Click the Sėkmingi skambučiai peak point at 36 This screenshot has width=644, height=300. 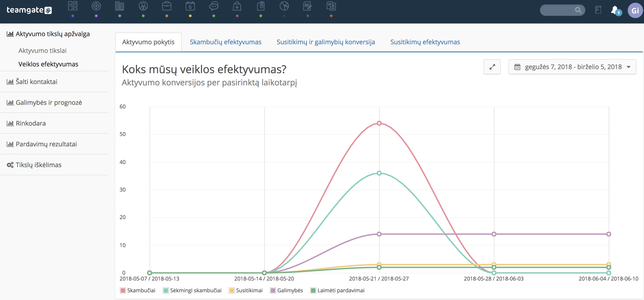pos(379,173)
